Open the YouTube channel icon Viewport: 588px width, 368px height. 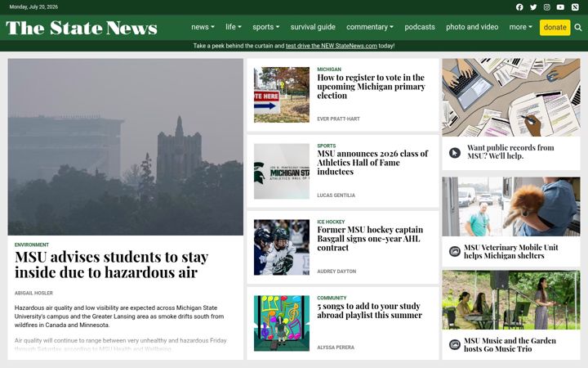(560, 7)
